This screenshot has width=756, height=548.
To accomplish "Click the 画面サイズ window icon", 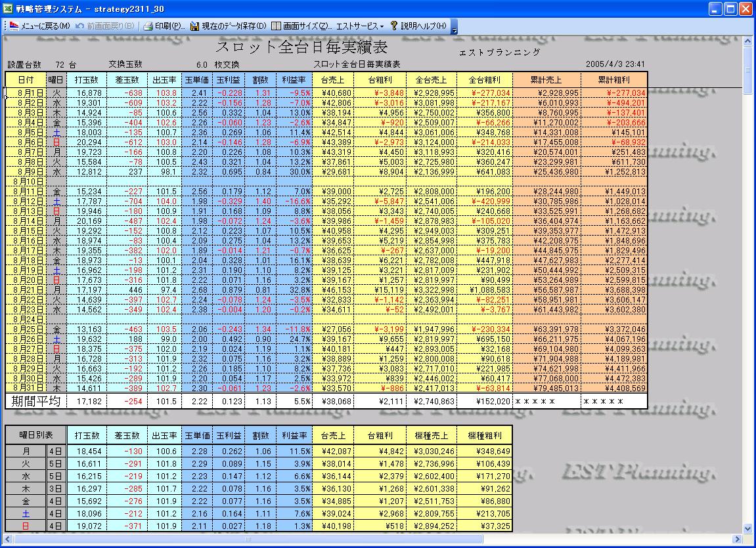I will (x=276, y=26).
